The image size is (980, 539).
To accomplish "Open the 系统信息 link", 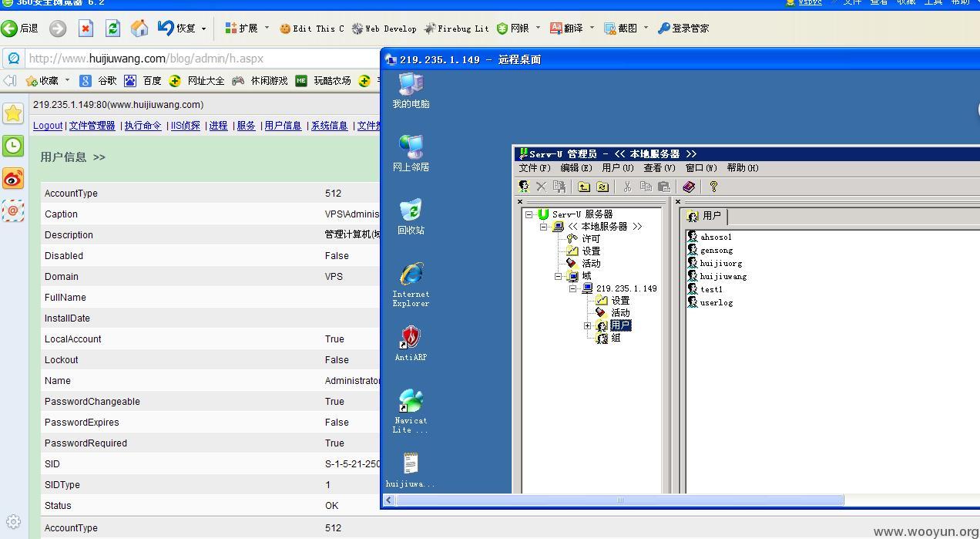I will tap(329, 126).
